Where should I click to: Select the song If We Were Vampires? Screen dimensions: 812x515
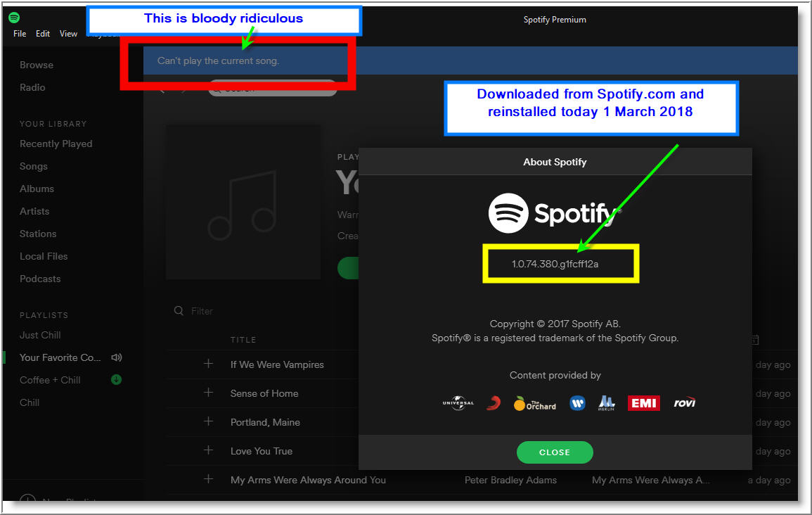pos(277,364)
